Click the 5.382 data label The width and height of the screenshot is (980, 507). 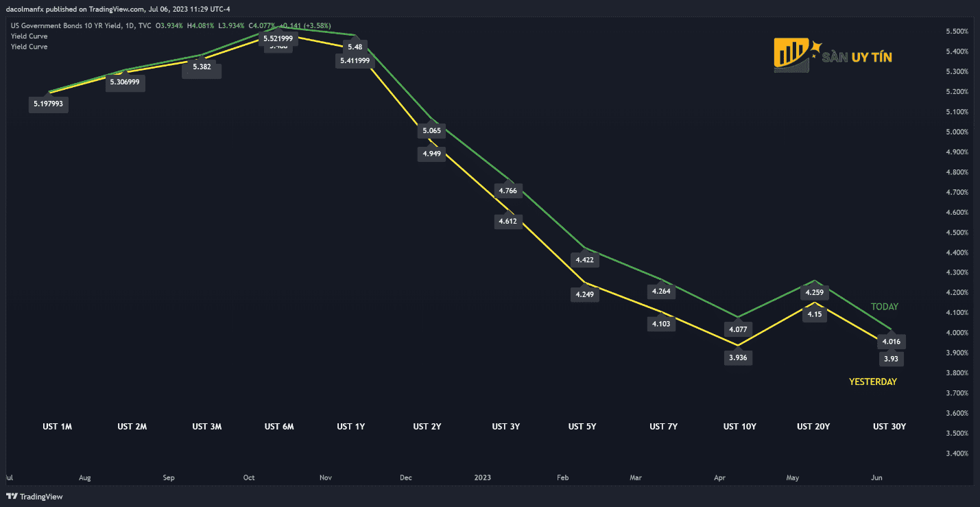[202, 68]
